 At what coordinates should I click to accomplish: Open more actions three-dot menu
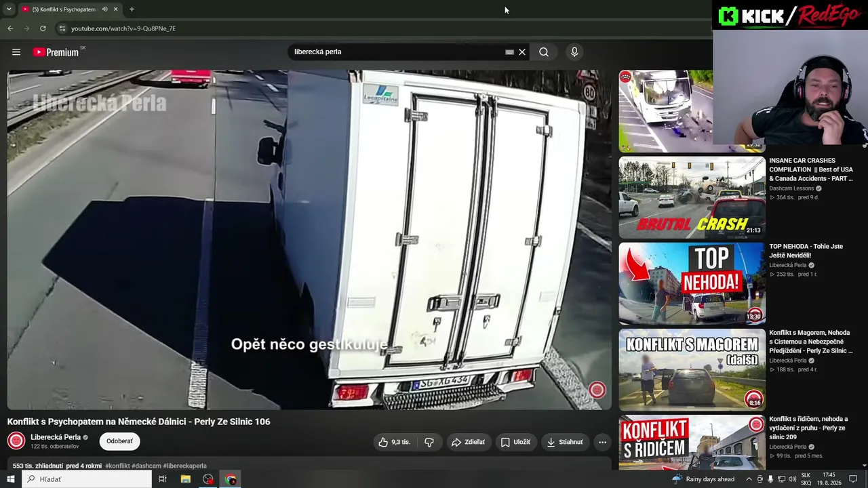tap(602, 442)
